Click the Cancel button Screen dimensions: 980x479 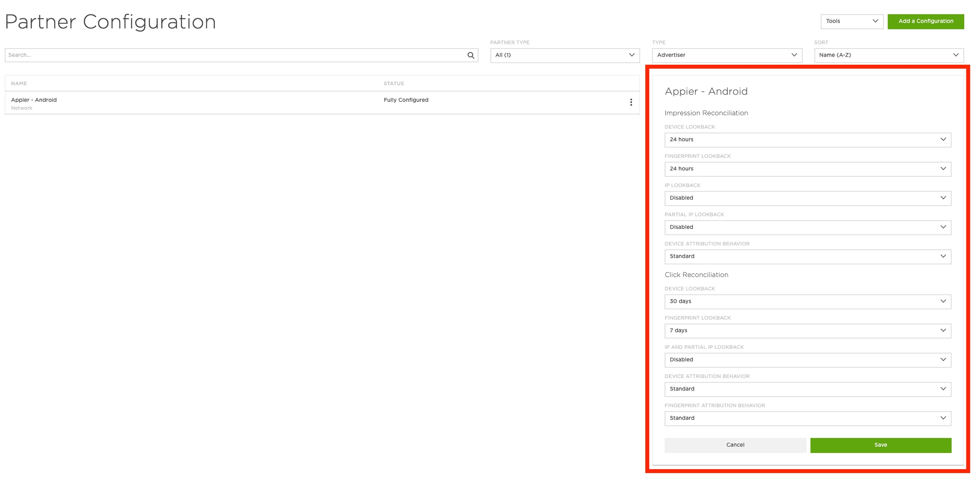point(735,445)
